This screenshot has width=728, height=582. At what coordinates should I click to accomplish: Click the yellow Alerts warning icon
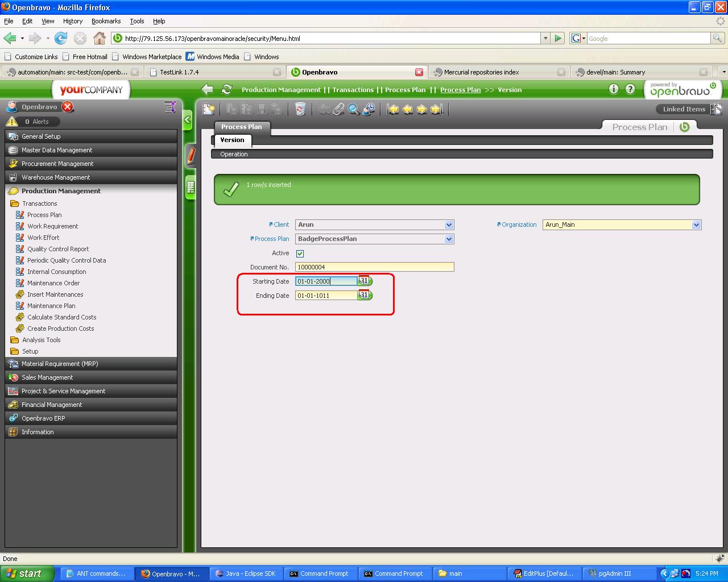pos(12,121)
